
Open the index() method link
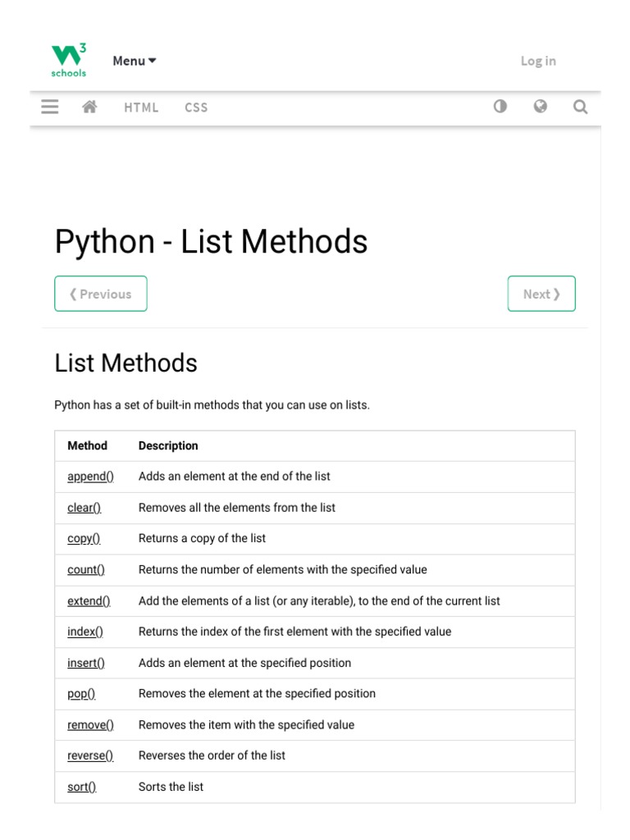click(85, 632)
